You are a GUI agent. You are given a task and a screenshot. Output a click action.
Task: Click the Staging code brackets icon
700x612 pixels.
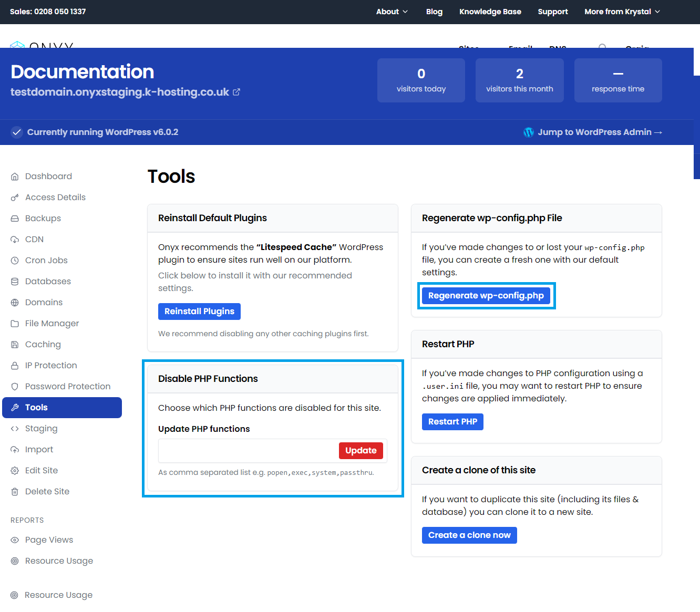click(15, 429)
